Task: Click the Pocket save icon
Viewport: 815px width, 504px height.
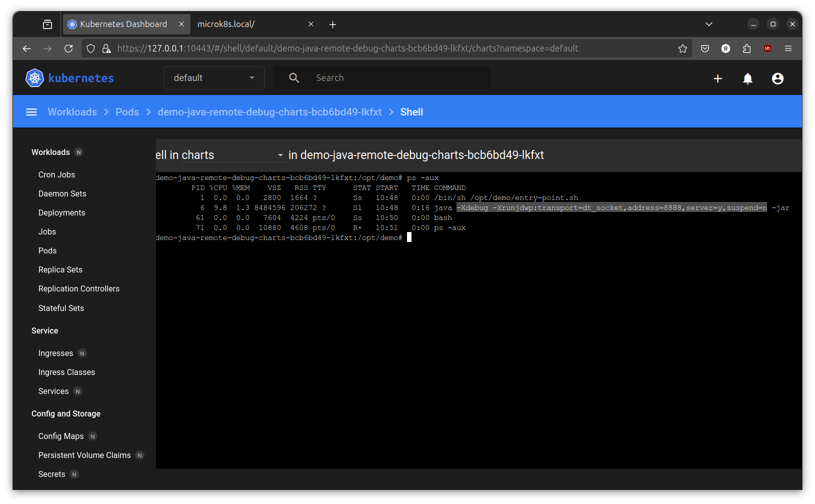Action: [705, 48]
